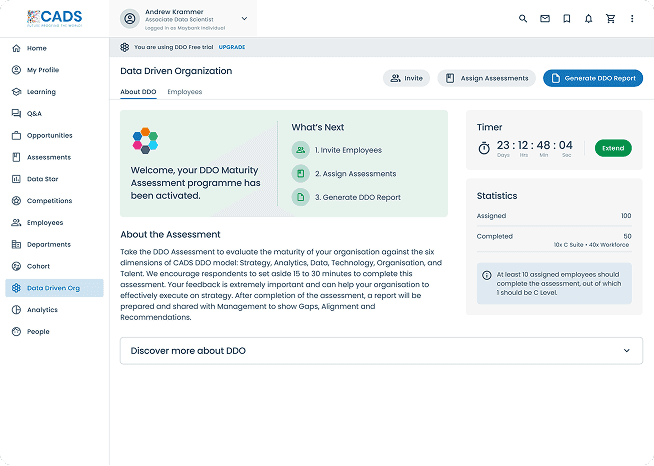Expand the Andrew Krammer profile dropdown
The width and height of the screenshot is (654, 466).
[x=245, y=18]
